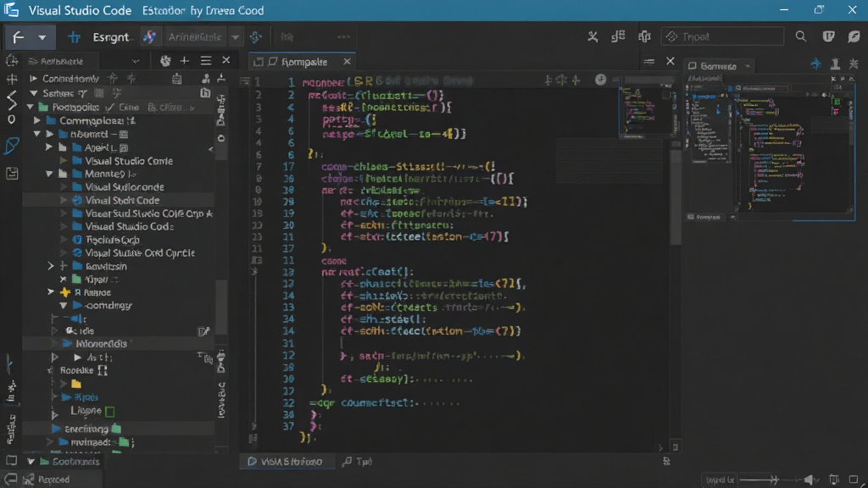Click the colorful icon right of Esrgnt
Viewport: 868px width, 488px height.
[x=149, y=37]
